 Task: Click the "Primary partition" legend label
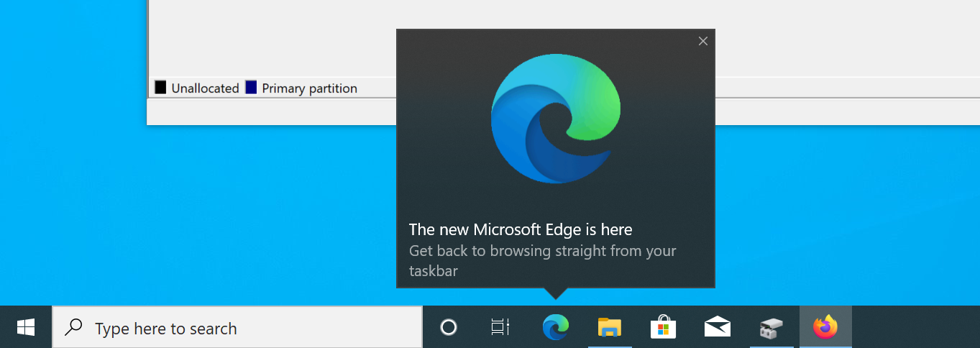(309, 88)
